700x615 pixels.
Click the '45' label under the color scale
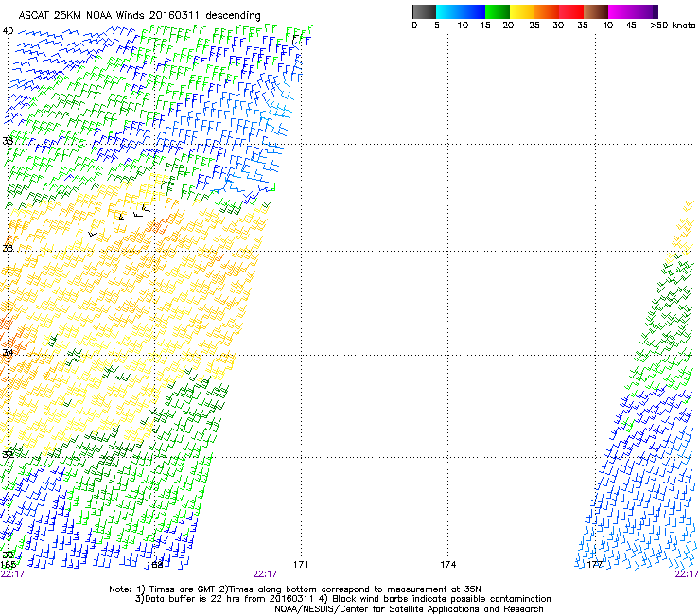631,26
